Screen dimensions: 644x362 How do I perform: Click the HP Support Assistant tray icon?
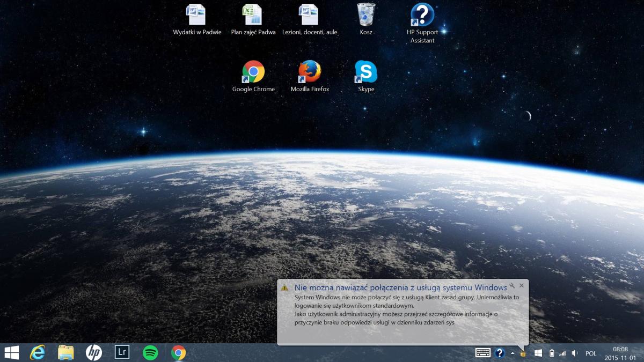tap(500, 353)
